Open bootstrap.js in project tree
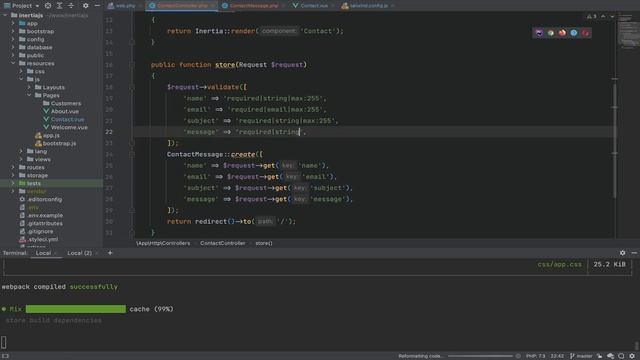The height and width of the screenshot is (360, 640). 56,144
